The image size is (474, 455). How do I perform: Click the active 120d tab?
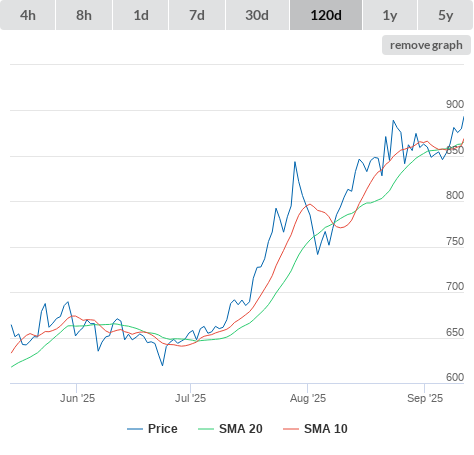326,15
